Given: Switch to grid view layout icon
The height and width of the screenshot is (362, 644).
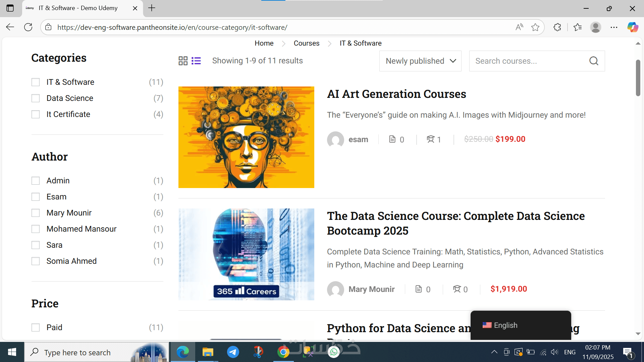Looking at the screenshot, I should tap(183, 61).
